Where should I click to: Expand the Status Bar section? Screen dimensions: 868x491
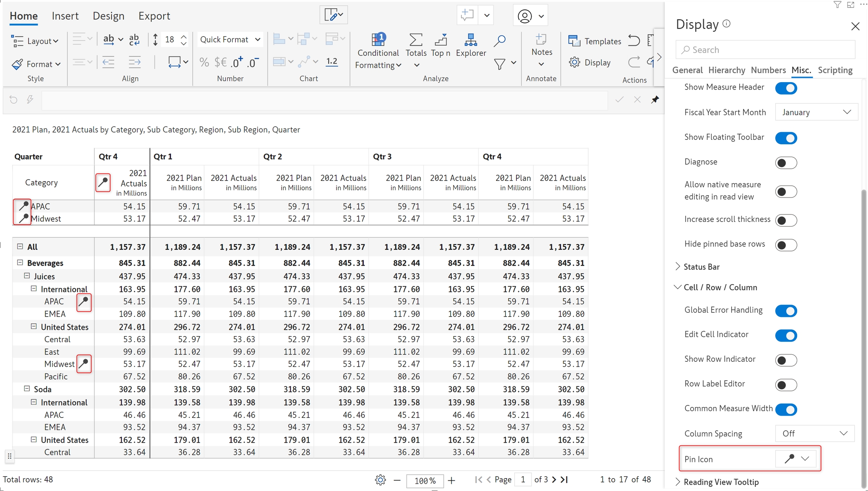[701, 267]
